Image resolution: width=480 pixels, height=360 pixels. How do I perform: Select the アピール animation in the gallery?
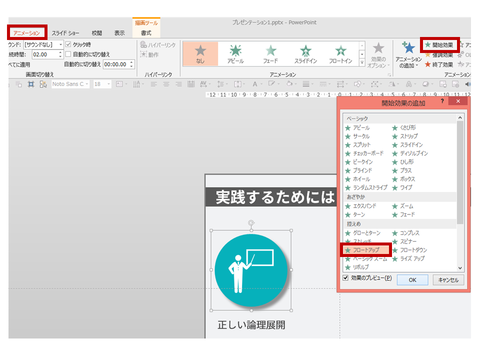pos(235,54)
